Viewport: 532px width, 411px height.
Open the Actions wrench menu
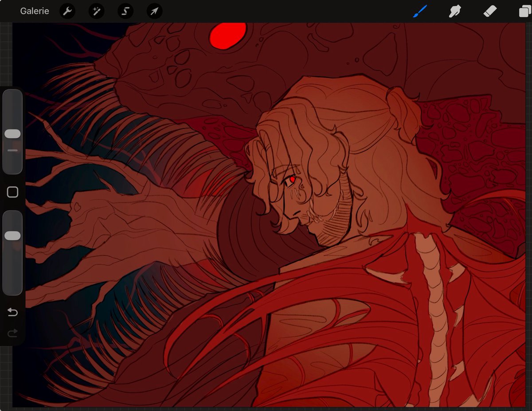point(67,11)
